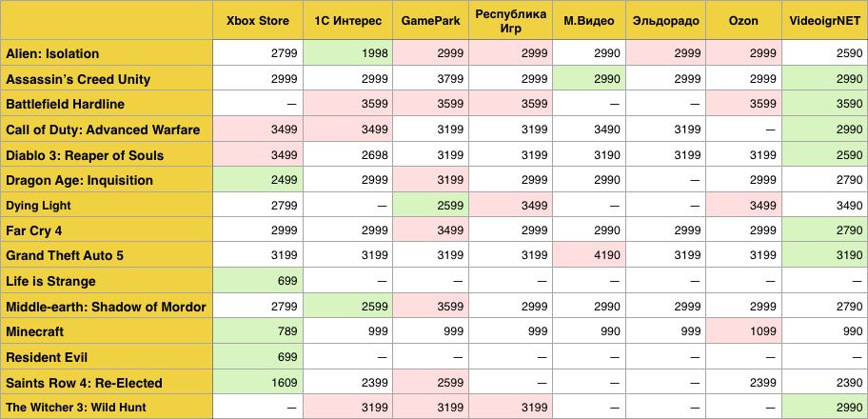Click the 789 Xbox Store price for Minecraft

coord(286,331)
